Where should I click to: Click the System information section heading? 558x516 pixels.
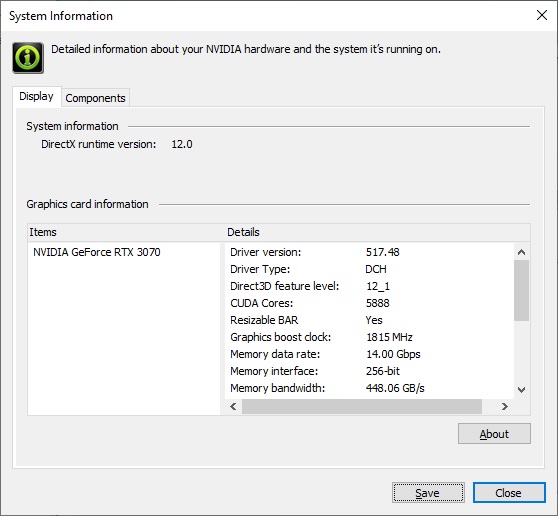pyautogui.click(x=72, y=126)
